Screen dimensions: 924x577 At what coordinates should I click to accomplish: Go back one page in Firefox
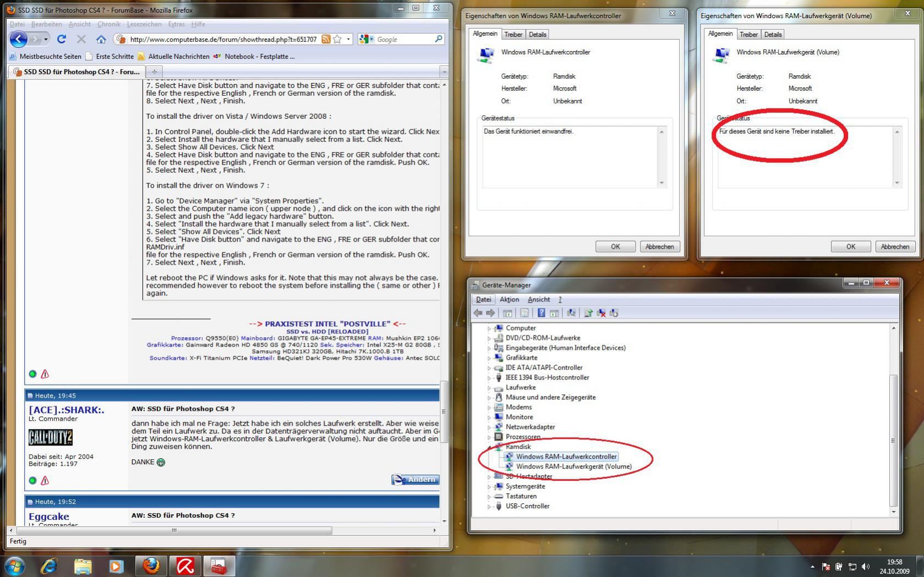coord(19,39)
